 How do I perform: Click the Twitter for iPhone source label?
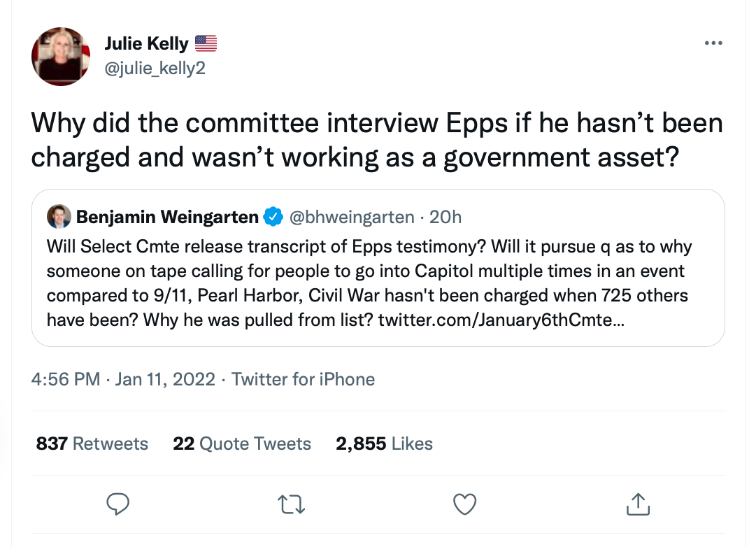coord(303,380)
